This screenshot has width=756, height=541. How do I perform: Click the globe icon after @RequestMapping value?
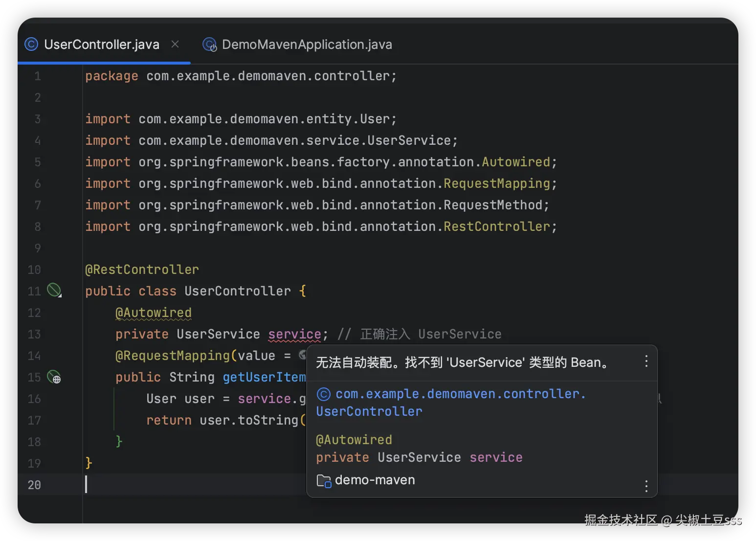pos(303,355)
